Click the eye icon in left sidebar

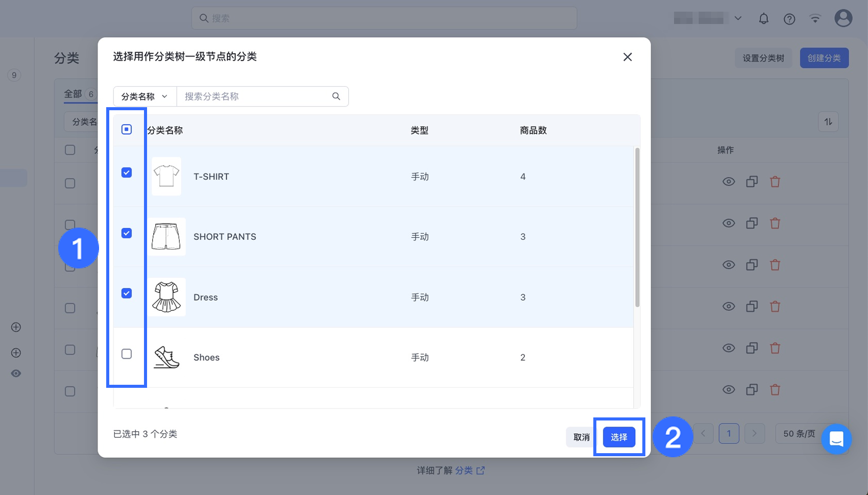[x=16, y=374]
